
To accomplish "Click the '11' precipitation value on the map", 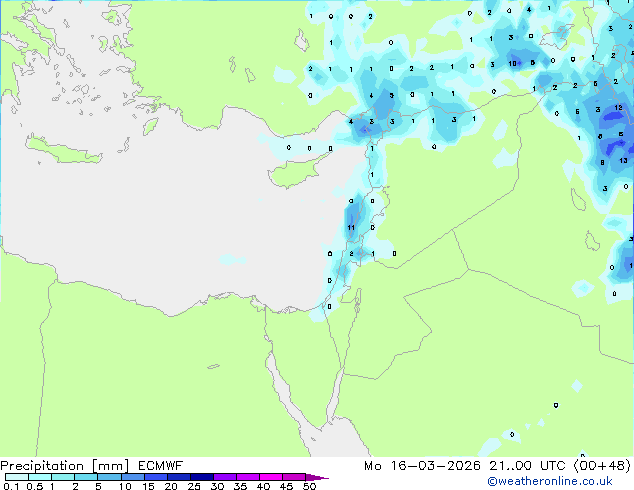I will click(351, 228).
